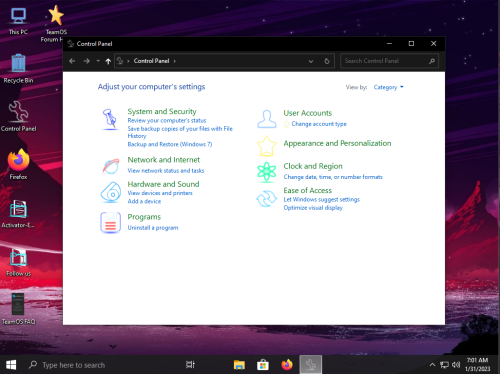Screen dimensions: 500x374
Task: Go forward with the right arrow
Action: point(87,61)
